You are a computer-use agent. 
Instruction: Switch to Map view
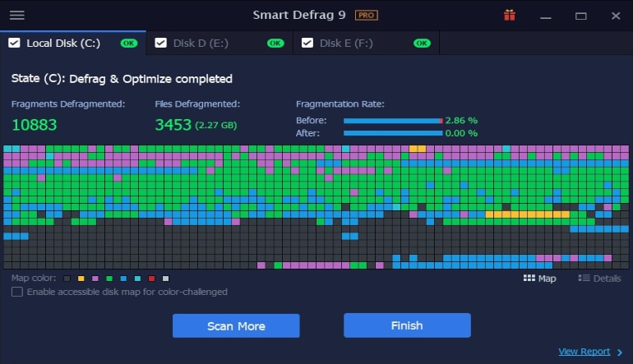click(x=540, y=279)
